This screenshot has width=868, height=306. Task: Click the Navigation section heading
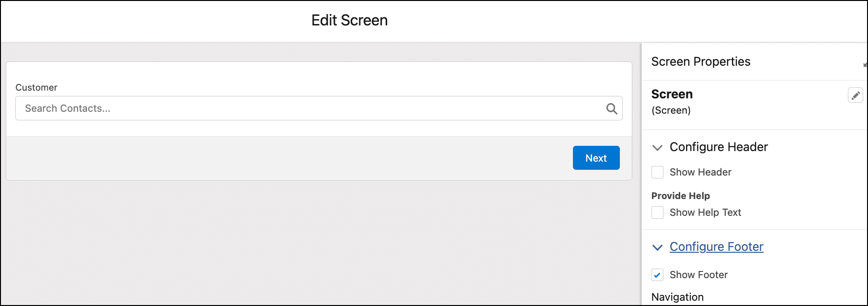click(x=677, y=297)
